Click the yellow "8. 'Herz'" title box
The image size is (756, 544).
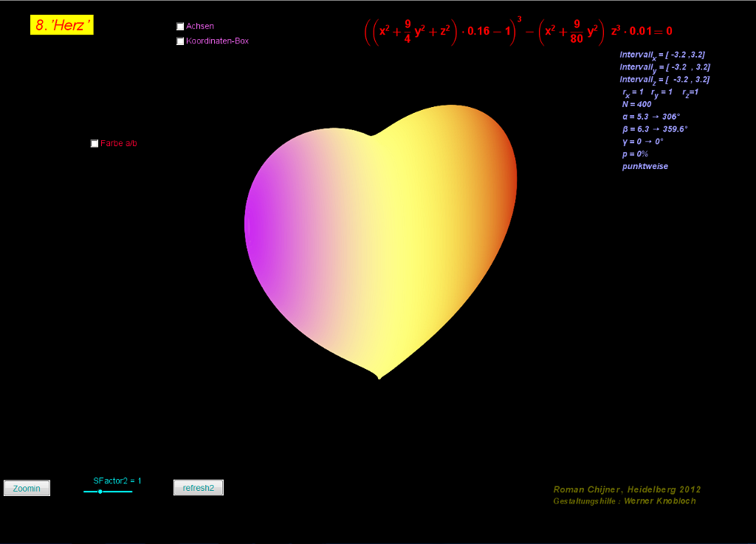pos(62,25)
